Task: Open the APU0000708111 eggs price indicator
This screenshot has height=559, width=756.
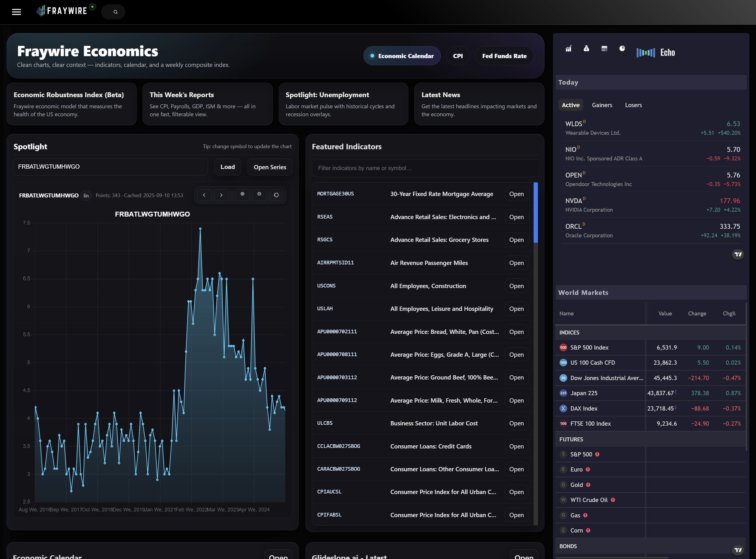Action: [516, 355]
